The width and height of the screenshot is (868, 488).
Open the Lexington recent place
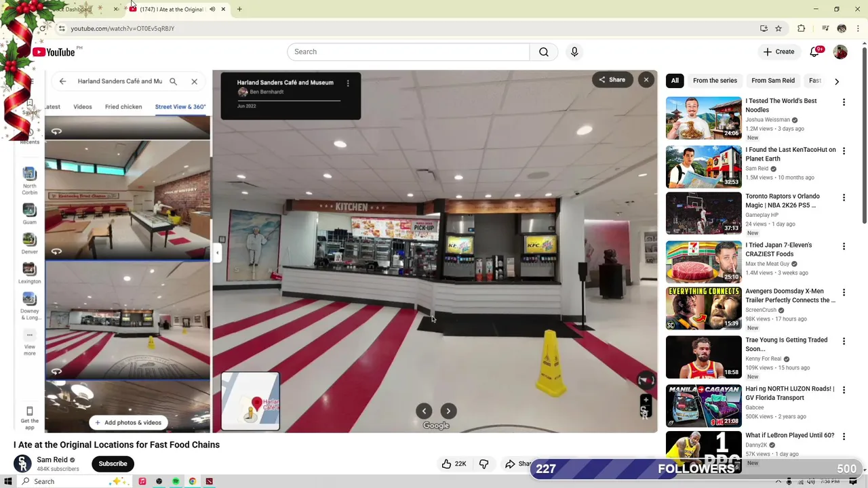click(x=29, y=272)
